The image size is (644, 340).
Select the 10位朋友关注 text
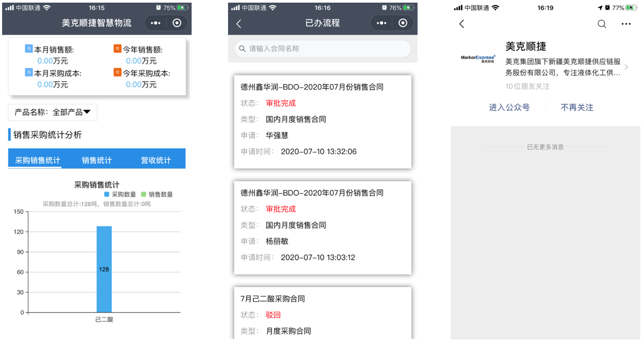[x=527, y=86]
